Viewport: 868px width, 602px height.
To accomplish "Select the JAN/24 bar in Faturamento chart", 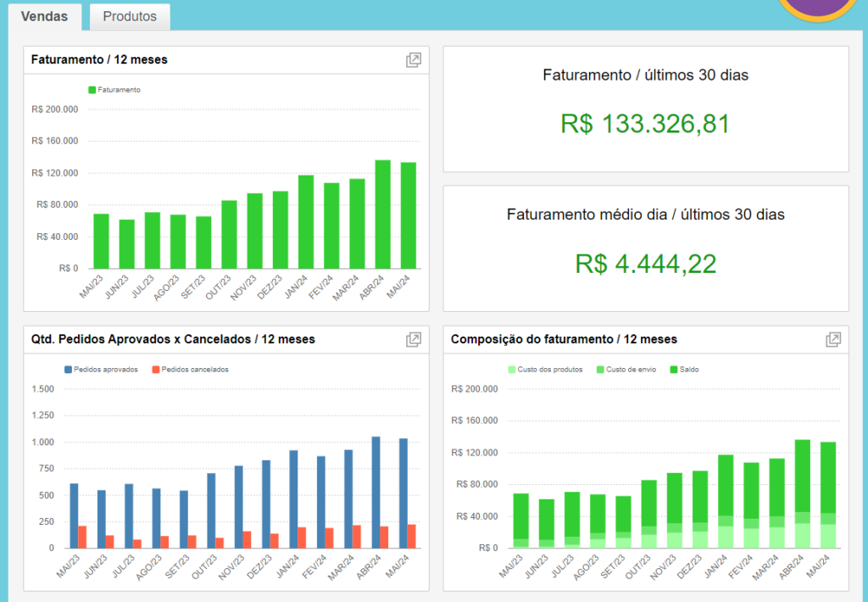I will 306,222.
